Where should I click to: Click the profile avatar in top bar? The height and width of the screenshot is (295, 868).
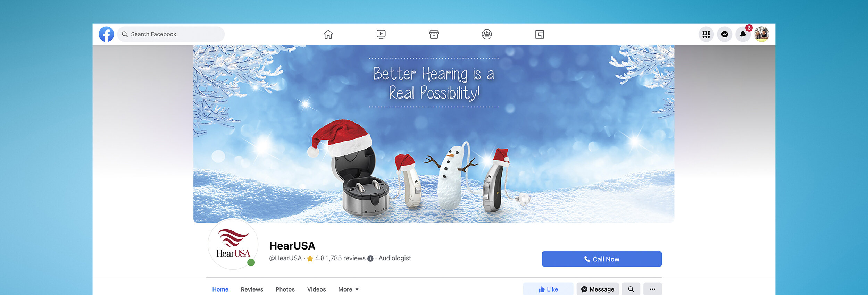click(x=761, y=34)
